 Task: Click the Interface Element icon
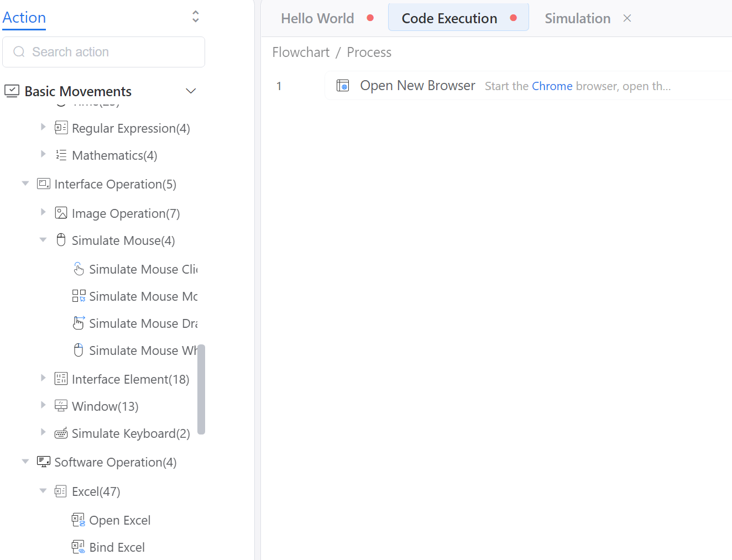coord(61,379)
